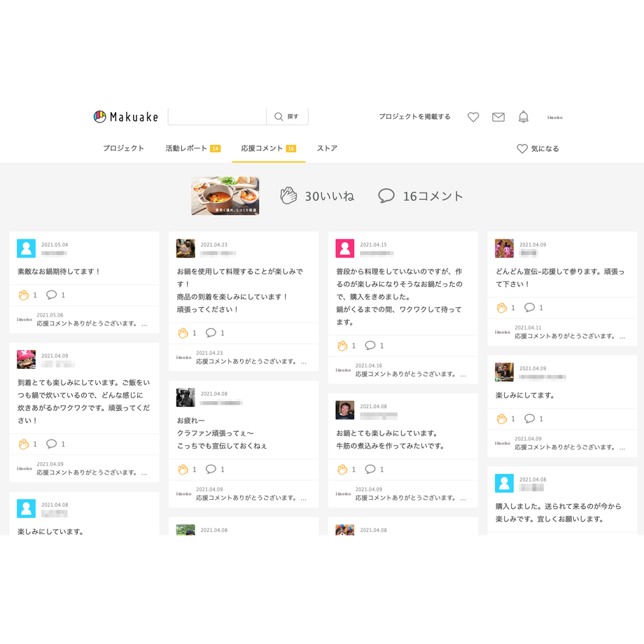This screenshot has width=644, height=644.
Task: Click the Makuake logo
Action: [126, 117]
